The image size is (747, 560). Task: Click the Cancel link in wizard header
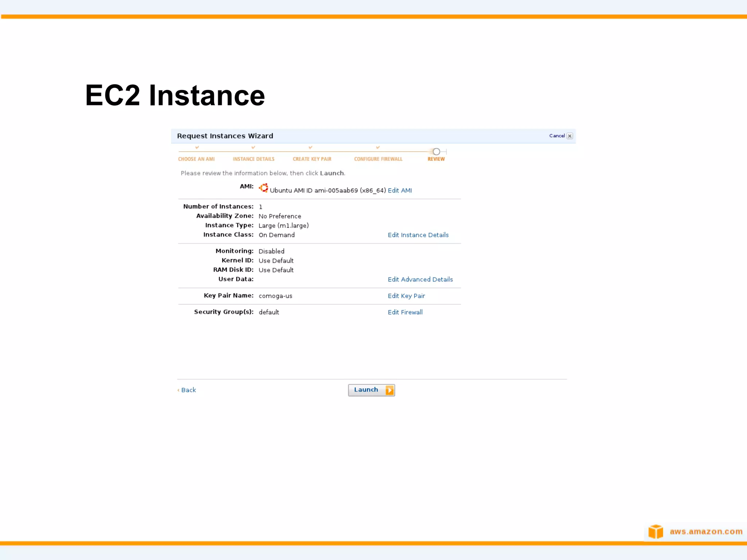557,136
